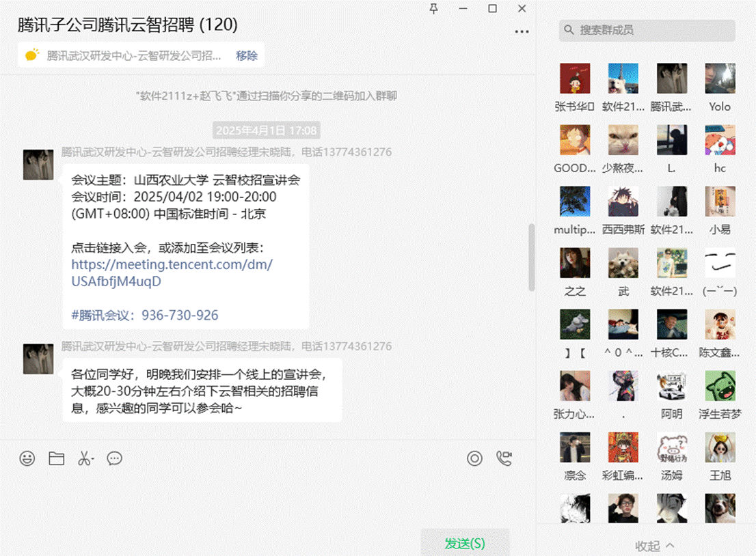Open member 十核C... avatar
The width and height of the screenshot is (756, 556).
pyautogui.click(x=672, y=324)
